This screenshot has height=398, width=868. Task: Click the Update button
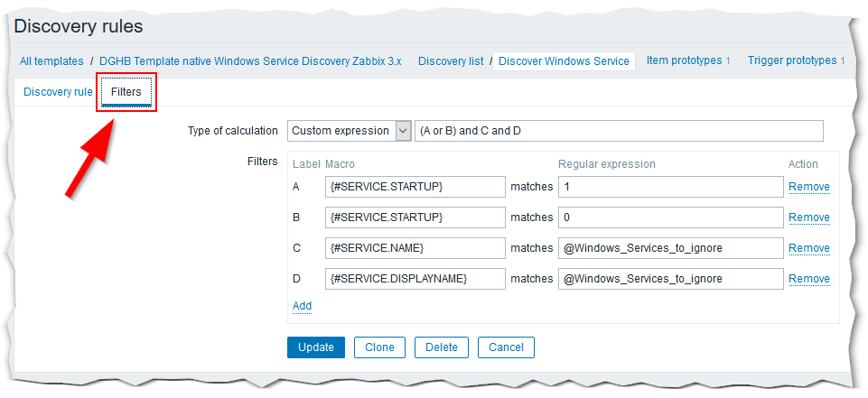(x=315, y=347)
